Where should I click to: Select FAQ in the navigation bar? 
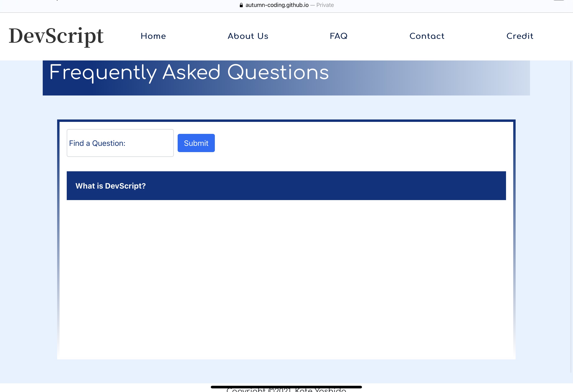[338, 36]
